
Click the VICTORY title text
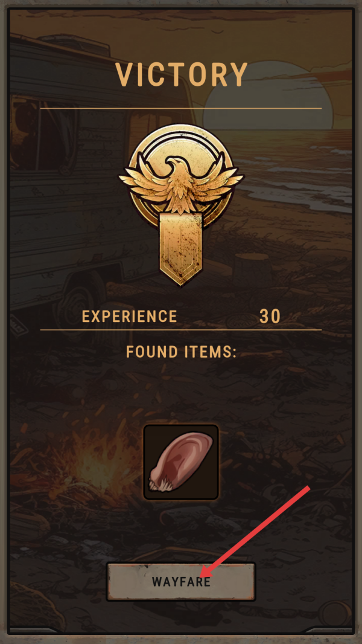182,75
